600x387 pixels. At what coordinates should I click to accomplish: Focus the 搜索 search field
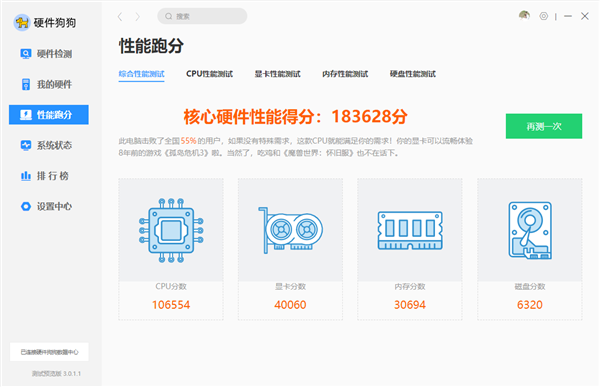tap(202, 16)
